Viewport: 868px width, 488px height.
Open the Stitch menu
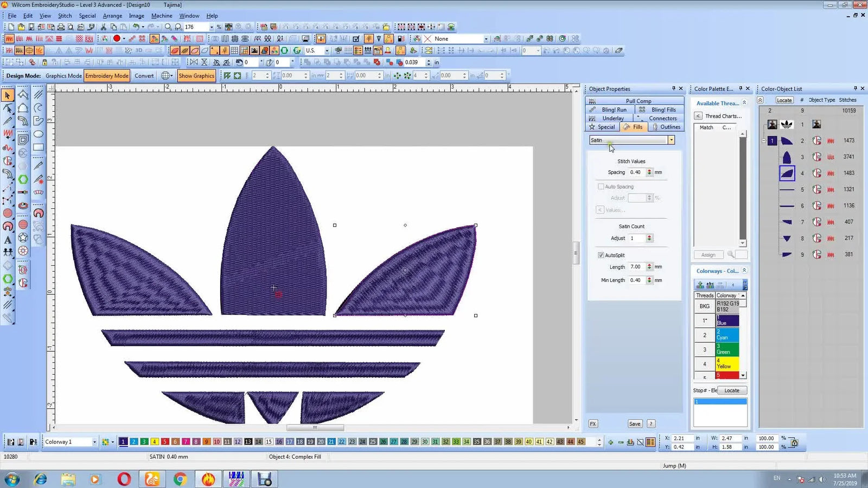tap(65, 16)
